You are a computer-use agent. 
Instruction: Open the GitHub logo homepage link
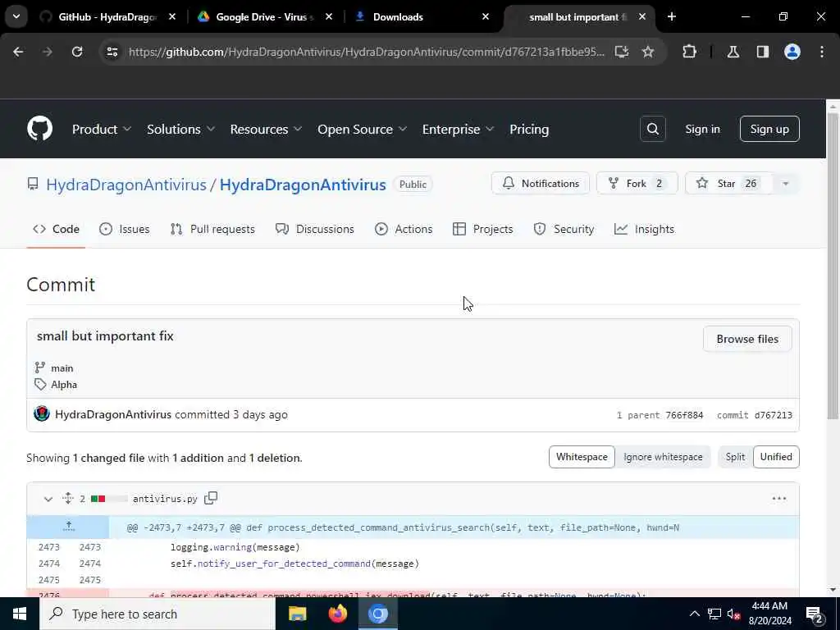(x=39, y=129)
